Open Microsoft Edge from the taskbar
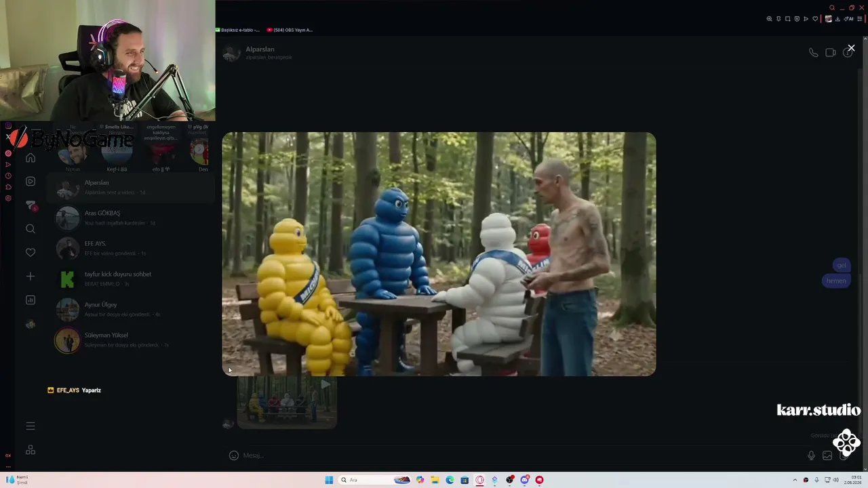Image resolution: width=868 pixels, height=488 pixels. tap(450, 480)
